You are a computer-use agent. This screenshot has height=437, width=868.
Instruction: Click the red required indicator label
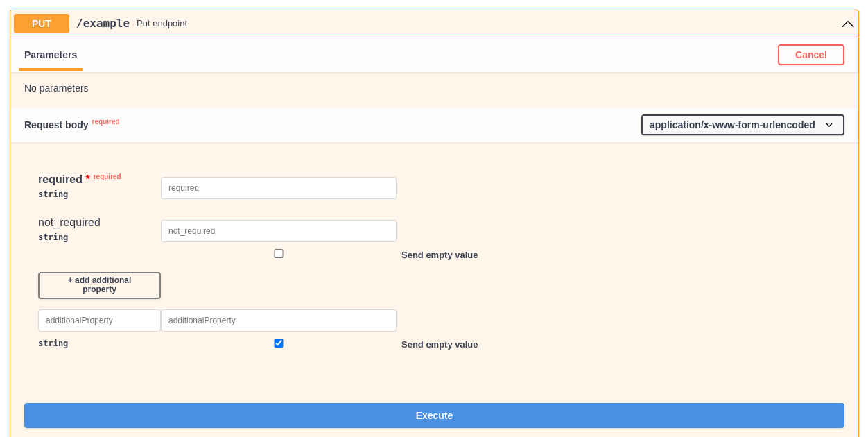pyautogui.click(x=105, y=121)
